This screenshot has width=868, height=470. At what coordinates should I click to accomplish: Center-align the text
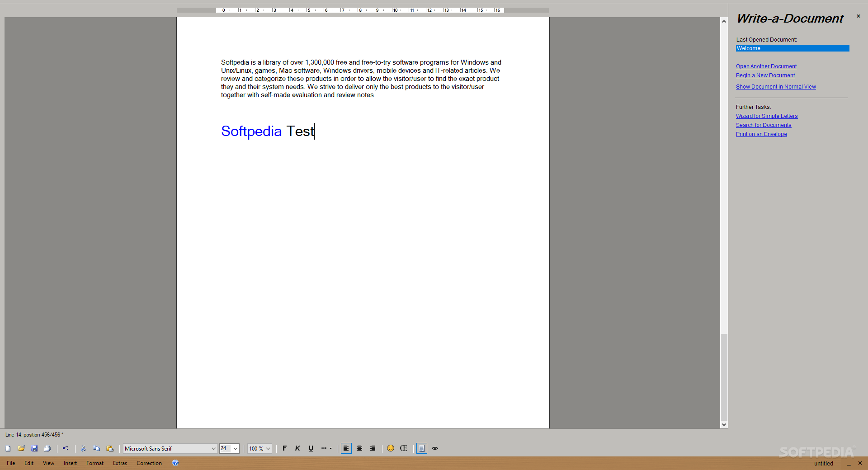(359, 448)
